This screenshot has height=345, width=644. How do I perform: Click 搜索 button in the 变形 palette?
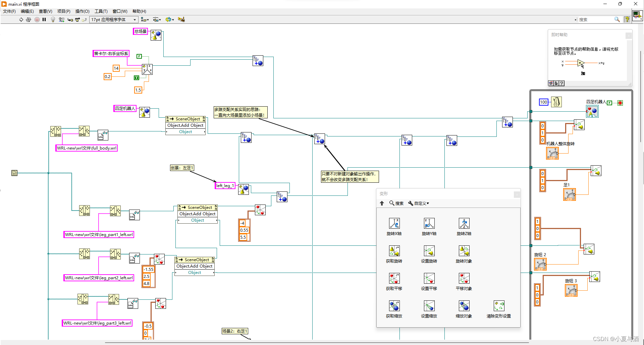pos(396,203)
